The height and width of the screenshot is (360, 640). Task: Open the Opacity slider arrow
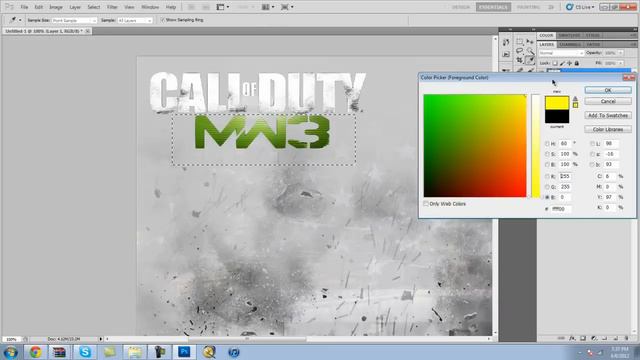coord(620,53)
